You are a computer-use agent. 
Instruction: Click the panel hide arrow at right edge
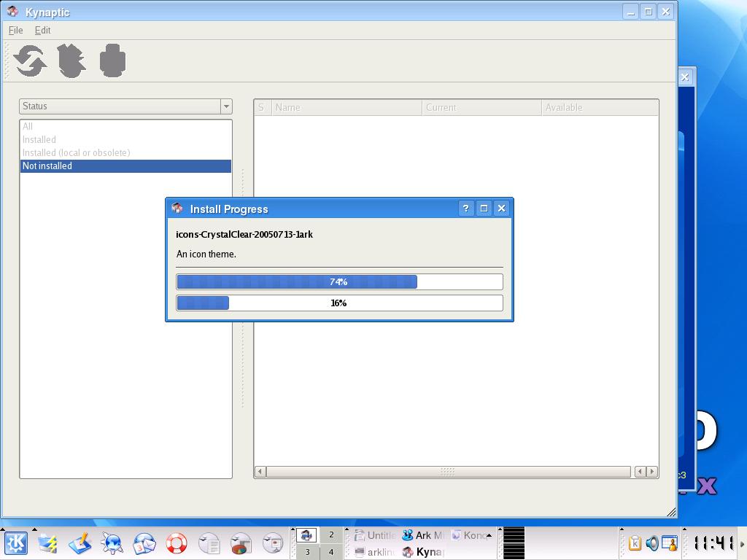pos(742,543)
